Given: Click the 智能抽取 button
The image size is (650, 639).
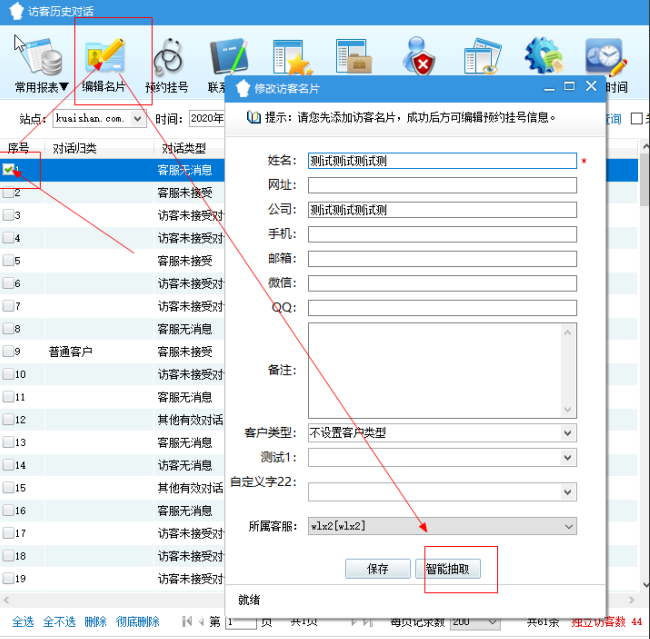Looking at the screenshot, I should pos(448,569).
